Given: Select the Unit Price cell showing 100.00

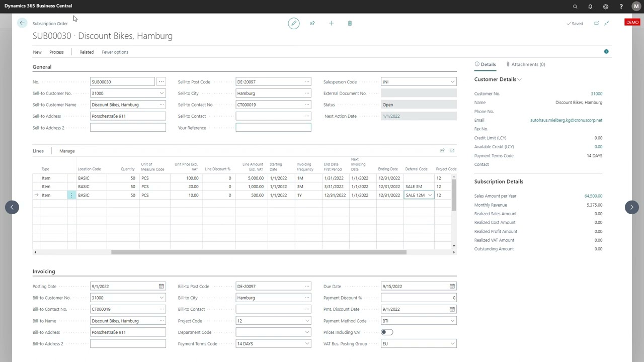Looking at the screenshot, I should [186, 178].
